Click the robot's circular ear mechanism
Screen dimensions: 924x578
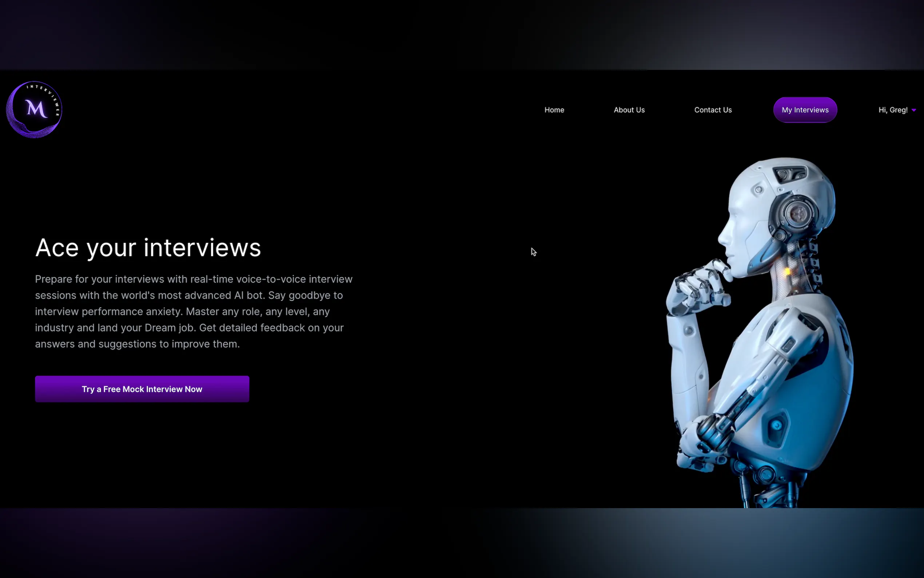(797, 213)
